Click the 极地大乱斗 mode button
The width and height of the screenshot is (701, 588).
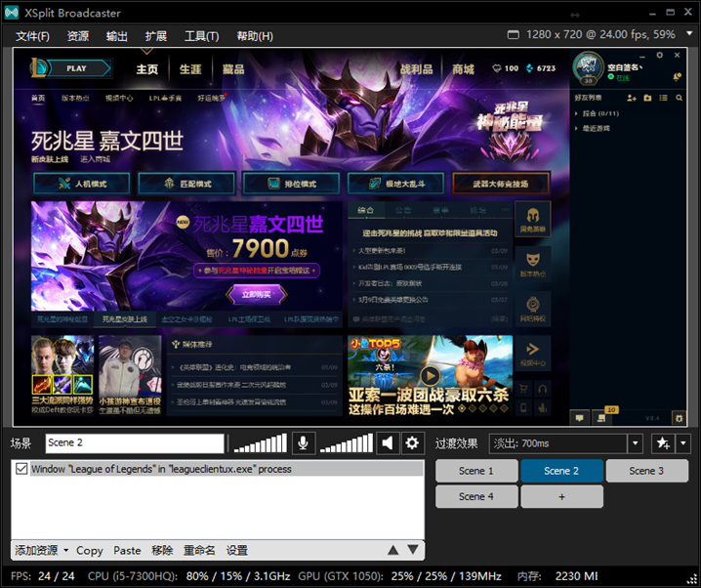pos(396,184)
